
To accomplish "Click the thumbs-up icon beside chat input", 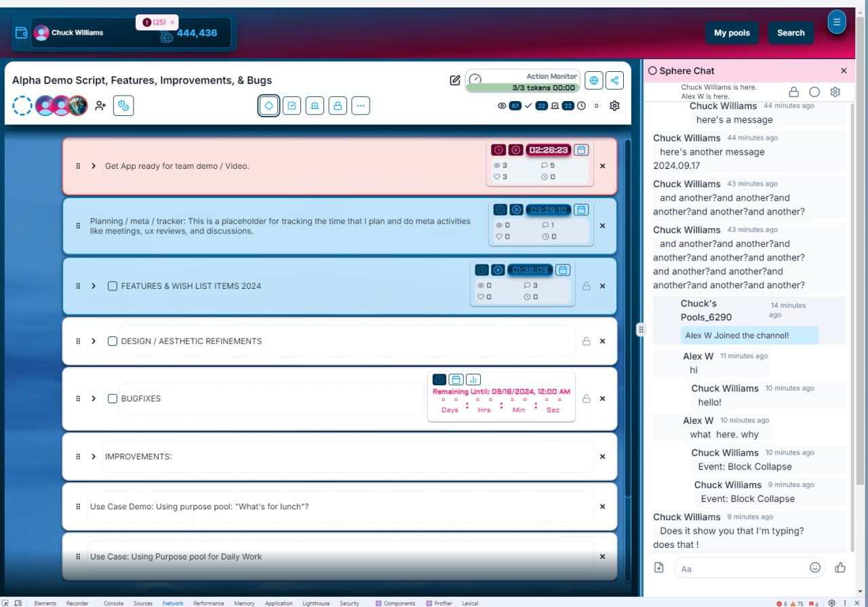I will click(x=840, y=568).
